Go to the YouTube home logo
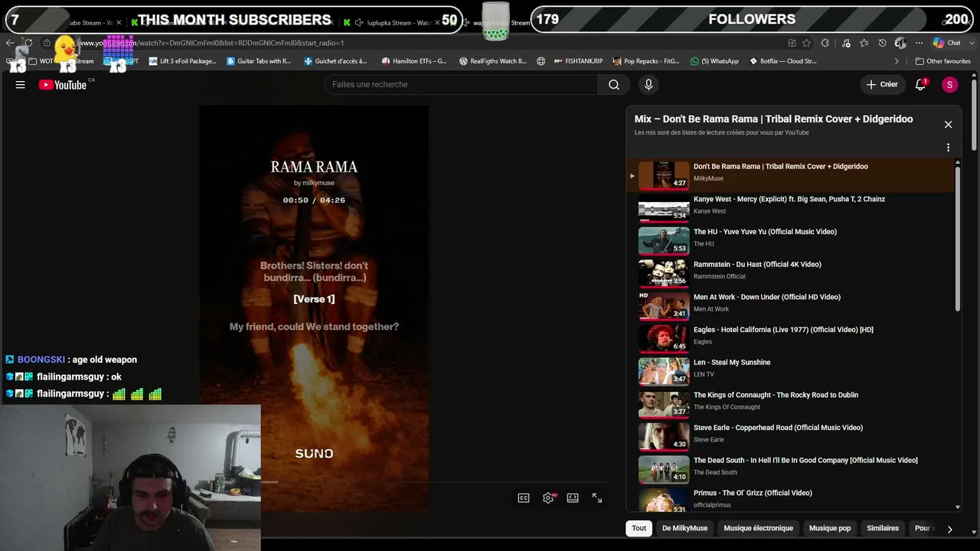This screenshot has height=551, width=980. click(x=63, y=85)
